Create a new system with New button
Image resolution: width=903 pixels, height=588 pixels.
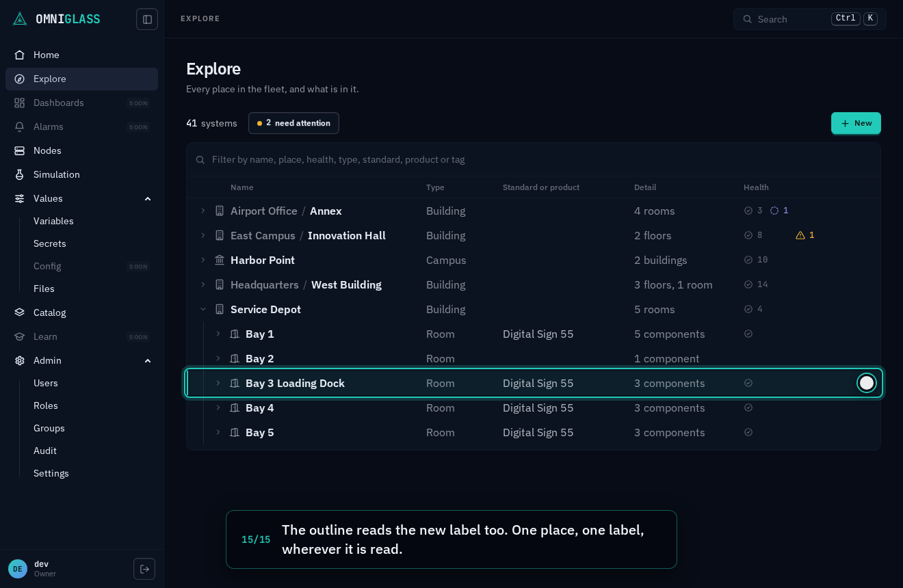(x=856, y=123)
